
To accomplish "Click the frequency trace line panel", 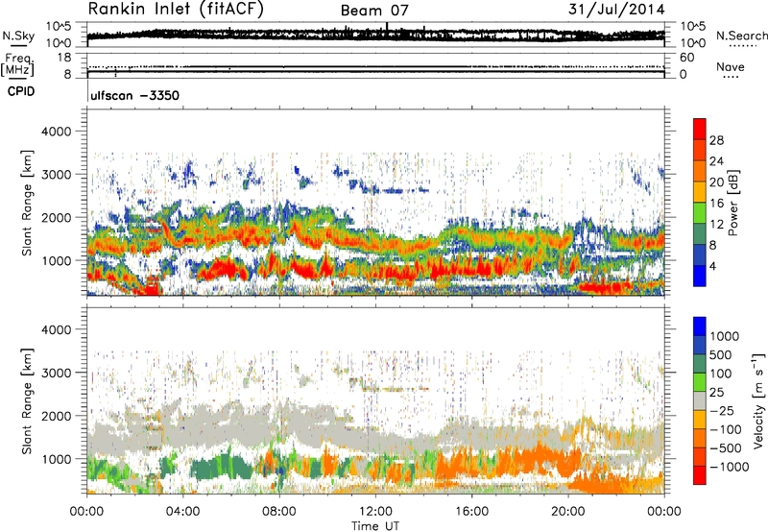I will (x=375, y=65).
